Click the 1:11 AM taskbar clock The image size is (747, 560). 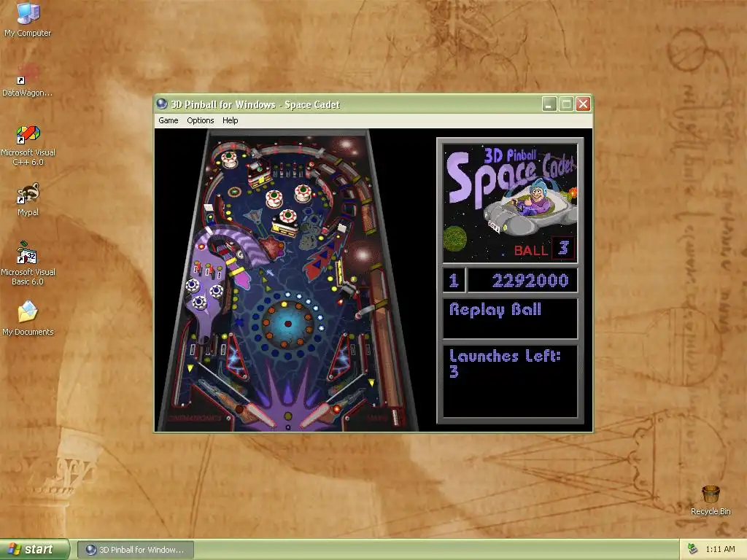coord(720,550)
